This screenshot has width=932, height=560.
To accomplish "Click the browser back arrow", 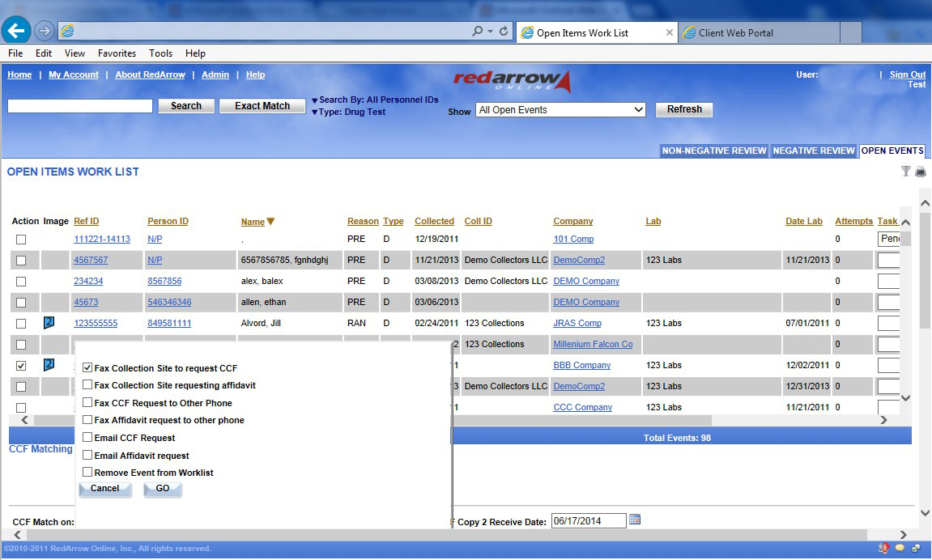I will tap(16, 30).
